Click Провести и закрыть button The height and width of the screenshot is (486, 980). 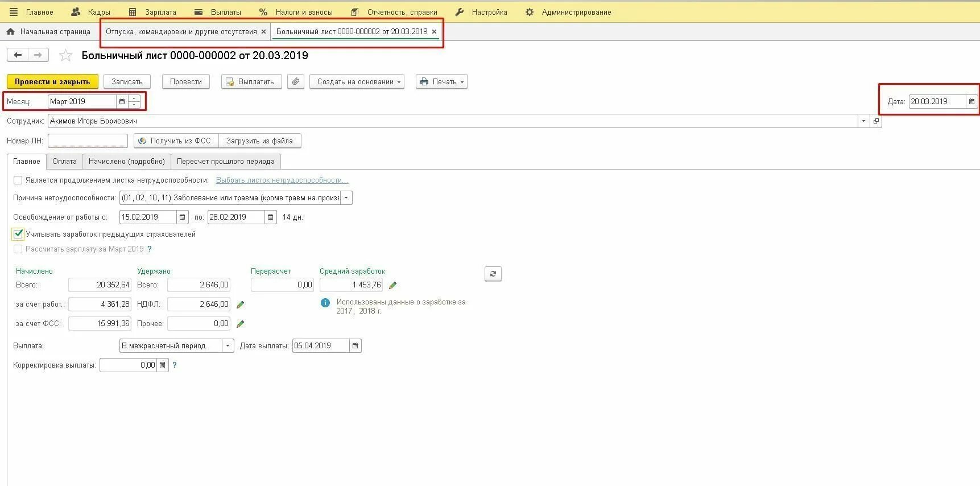coord(52,82)
